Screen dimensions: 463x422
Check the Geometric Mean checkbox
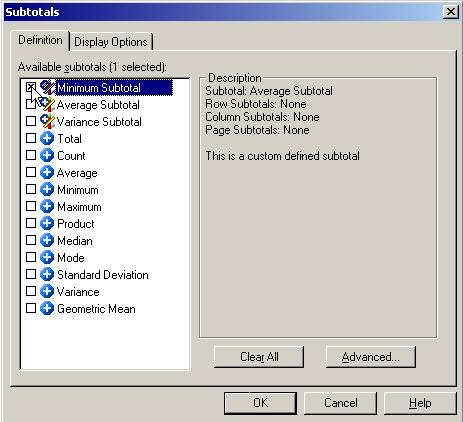tap(31, 308)
